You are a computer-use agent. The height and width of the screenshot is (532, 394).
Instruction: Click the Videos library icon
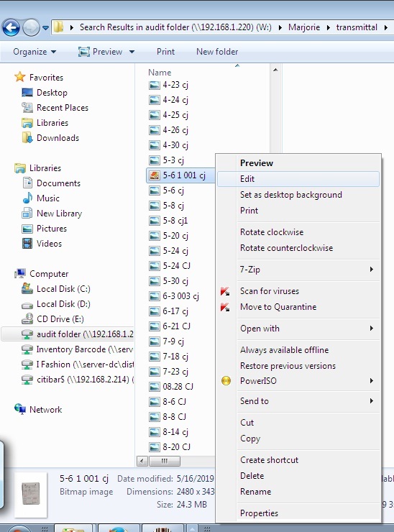tap(27, 244)
